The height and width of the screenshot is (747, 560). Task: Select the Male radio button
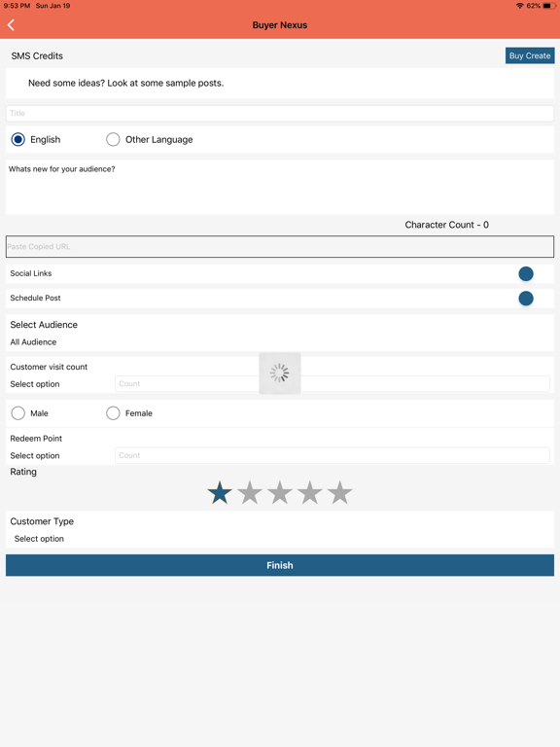(x=18, y=413)
